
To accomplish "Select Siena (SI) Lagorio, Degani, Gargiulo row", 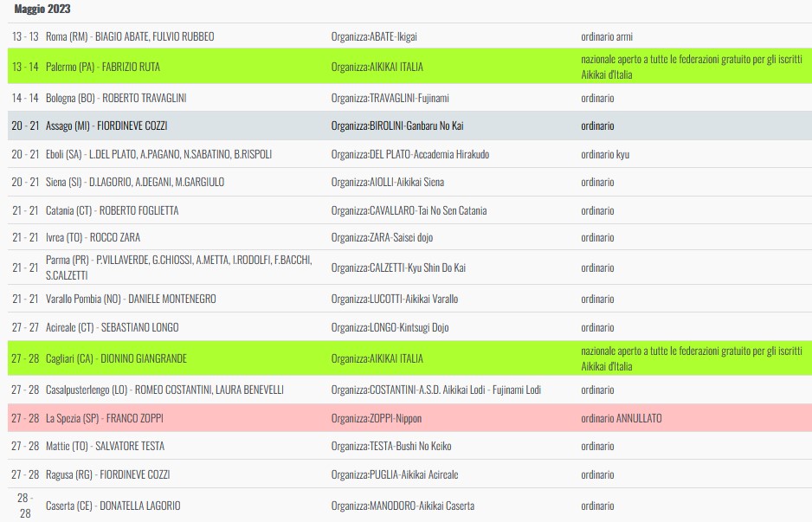I will click(409, 182).
